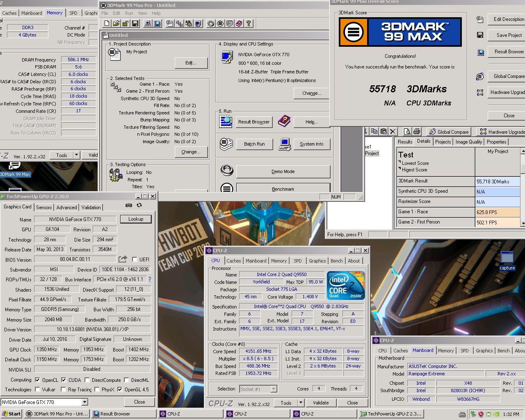Click the Global Compare button in Result Browser toolbar
525x420 pixels.
click(x=449, y=132)
